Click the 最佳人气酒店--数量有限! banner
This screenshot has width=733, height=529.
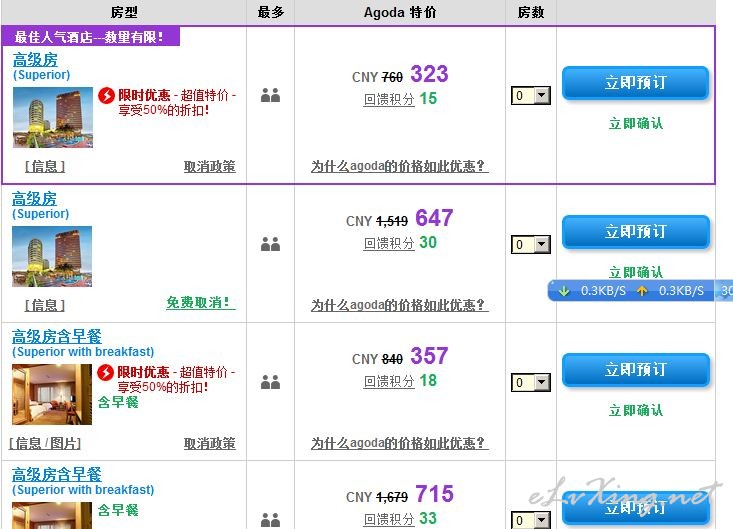(x=90, y=36)
